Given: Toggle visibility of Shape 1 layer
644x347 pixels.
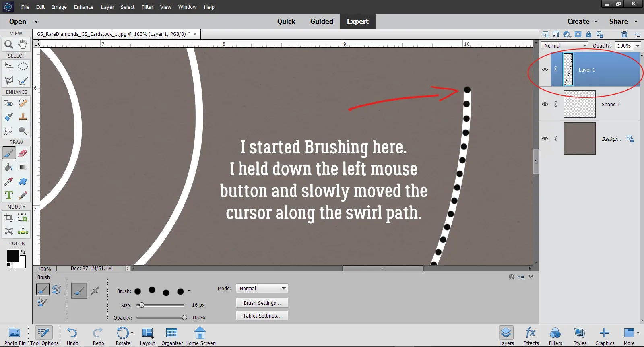Looking at the screenshot, I should pos(545,104).
